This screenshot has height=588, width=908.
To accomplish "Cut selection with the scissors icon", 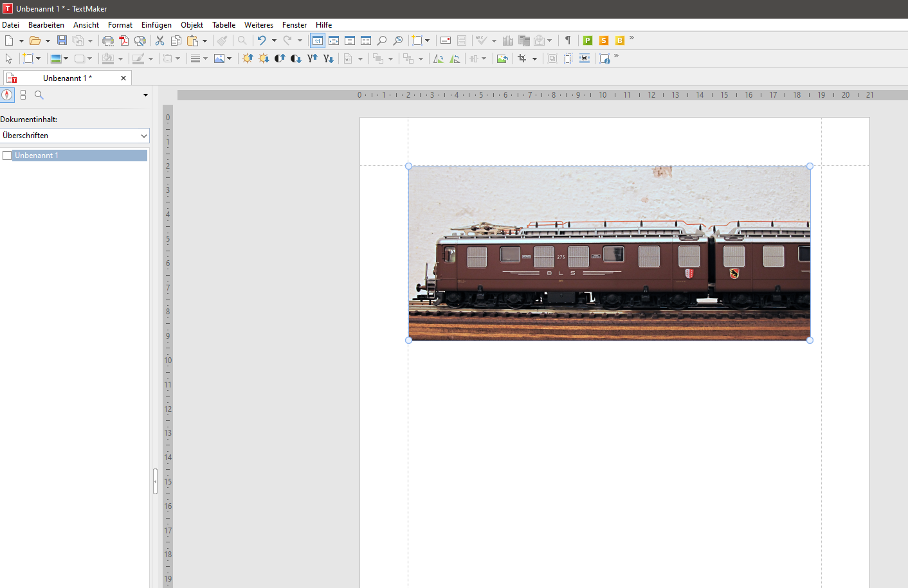I will (159, 40).
